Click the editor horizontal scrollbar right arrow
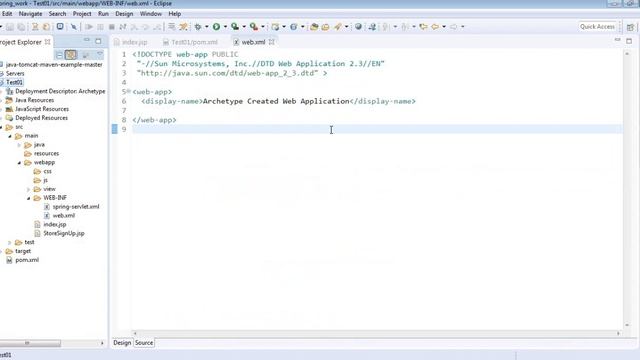The width and height of the screenshot is (640, 360). click(x=618, y=333)
